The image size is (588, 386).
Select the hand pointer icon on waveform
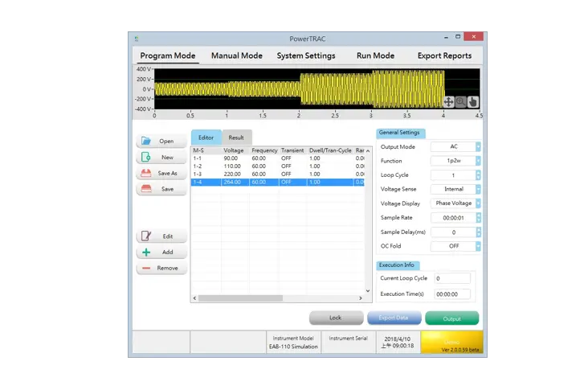472,102
